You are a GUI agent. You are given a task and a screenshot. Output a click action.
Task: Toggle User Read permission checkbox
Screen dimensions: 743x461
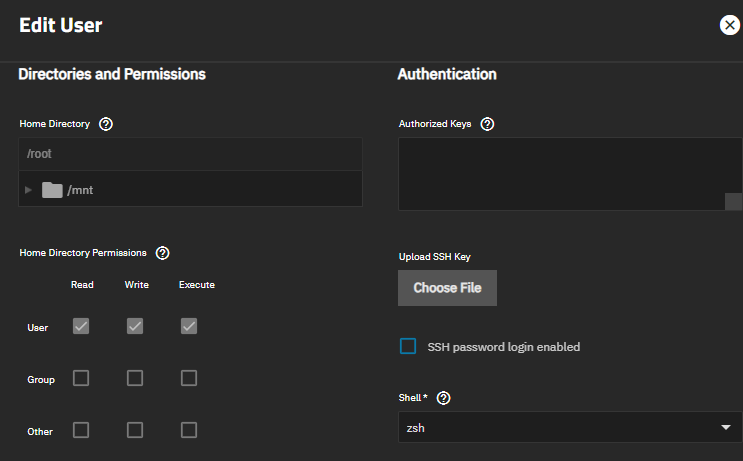[81, 326]
